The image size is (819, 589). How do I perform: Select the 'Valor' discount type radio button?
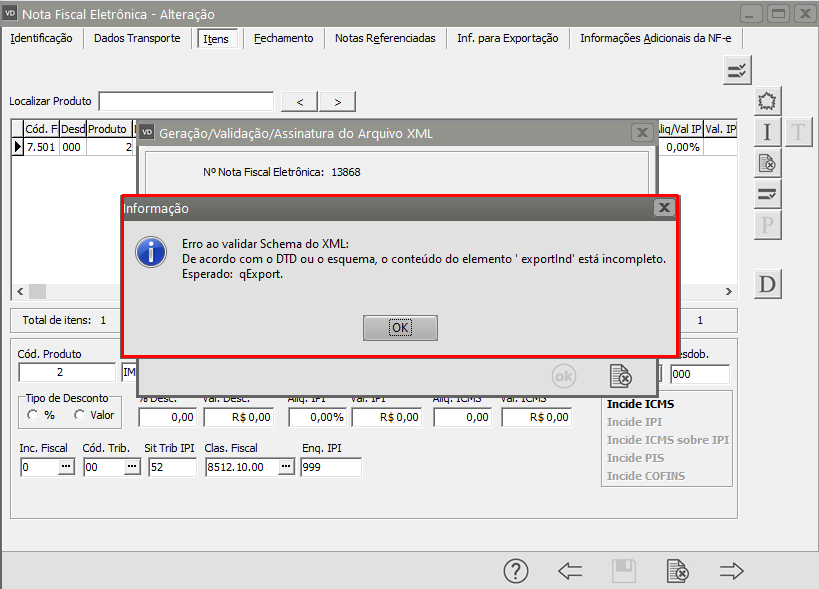[79, 415]
